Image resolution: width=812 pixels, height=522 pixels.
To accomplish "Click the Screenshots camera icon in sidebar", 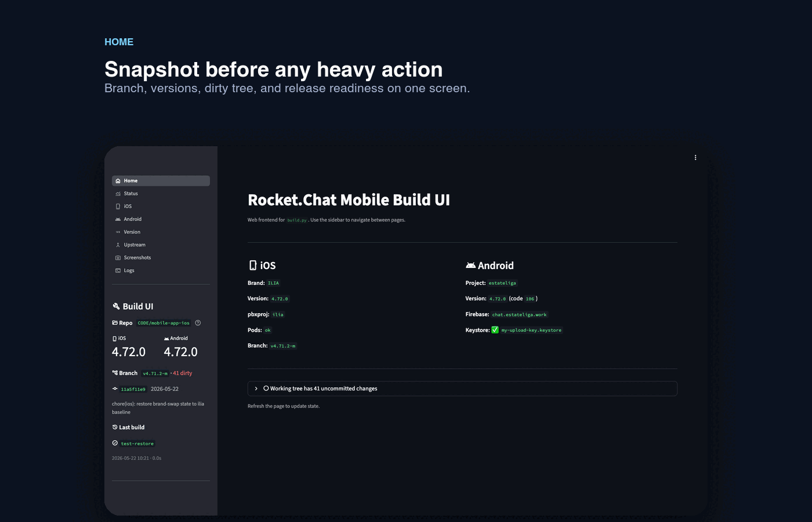I will (118, 258).
